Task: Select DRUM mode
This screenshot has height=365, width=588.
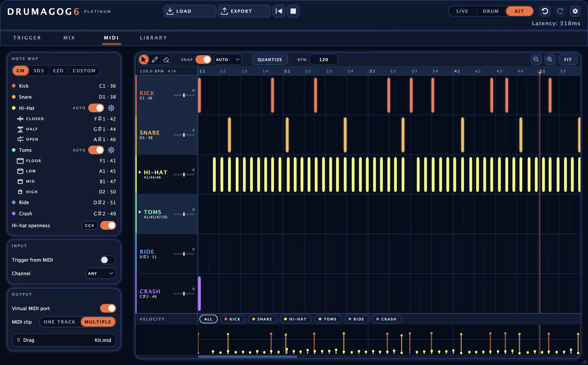Action: pos(491,11)
